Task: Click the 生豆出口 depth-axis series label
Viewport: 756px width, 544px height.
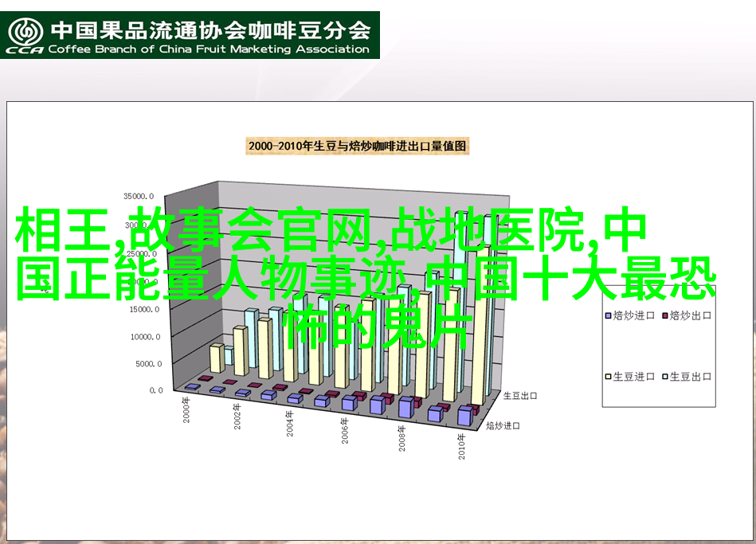Action: (x=519, y=394)
